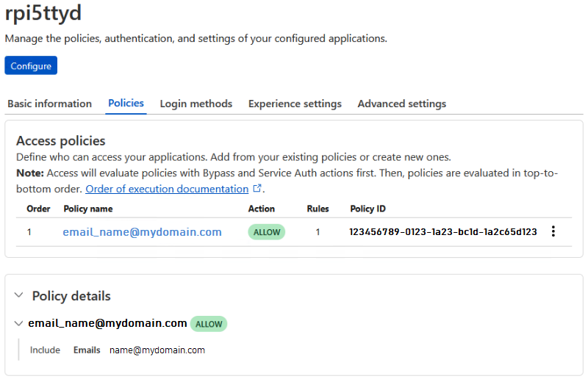This screenshot has height=379, width=588.
Task: Click the Action column header
Action: [x=261, y=209]
